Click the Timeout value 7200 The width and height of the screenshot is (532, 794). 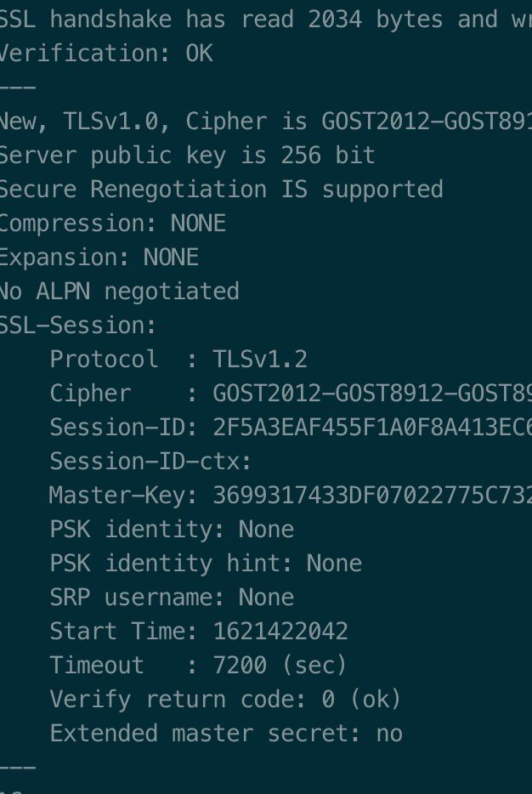tap(240, 666)
